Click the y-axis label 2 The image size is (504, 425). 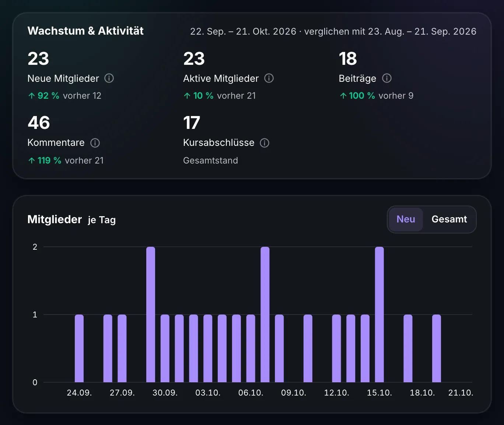35,247
